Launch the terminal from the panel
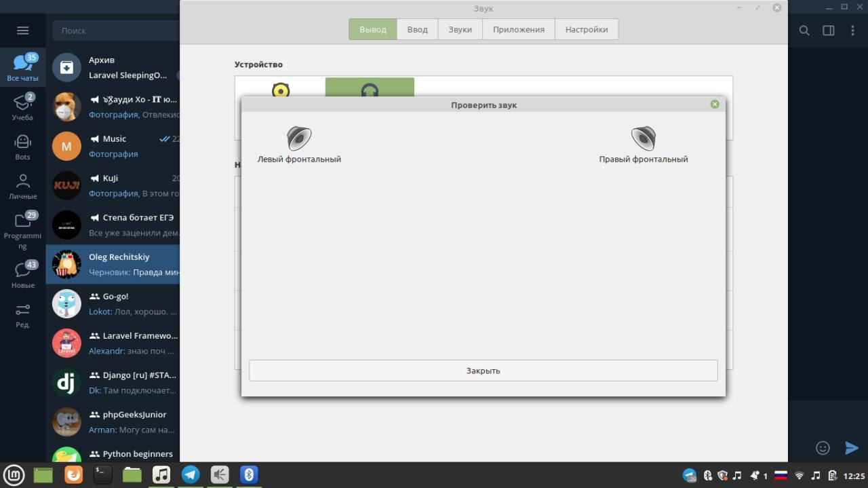Image resolution: width=868 pixels, height=488 pixels. coord(102,474)
